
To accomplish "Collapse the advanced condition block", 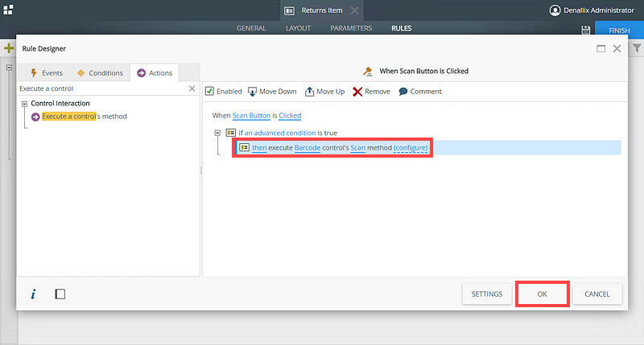I will tap(217, 133).
